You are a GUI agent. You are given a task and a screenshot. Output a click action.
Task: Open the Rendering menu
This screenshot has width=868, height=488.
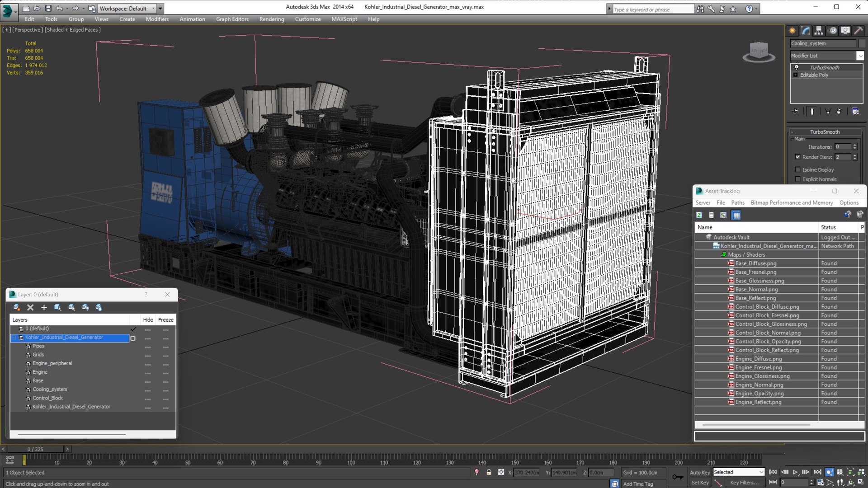tap(271, 19)
